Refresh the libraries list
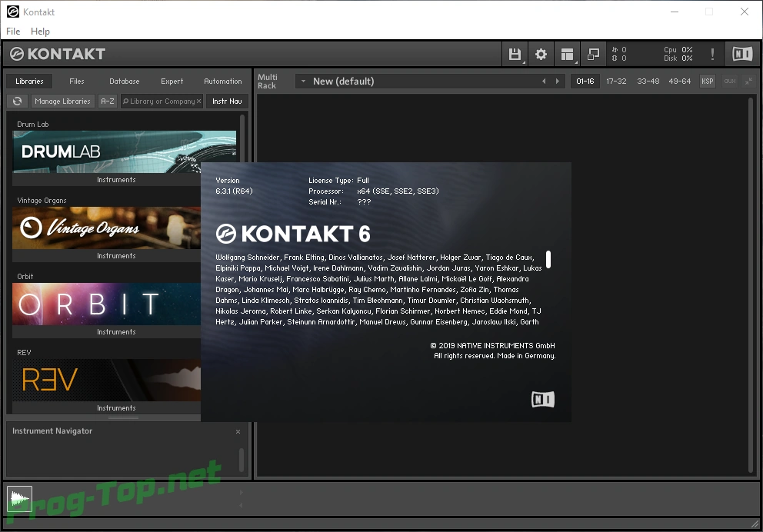 coord(18,101)
